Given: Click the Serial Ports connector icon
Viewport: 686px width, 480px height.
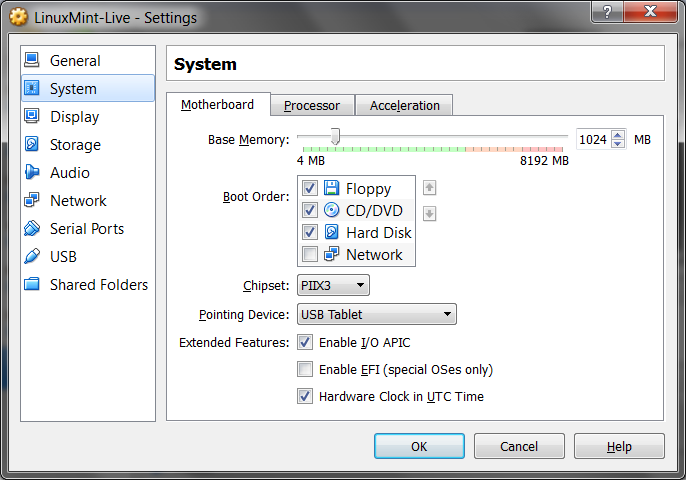Looking at the screenshot, I should (x=32, y=228).
